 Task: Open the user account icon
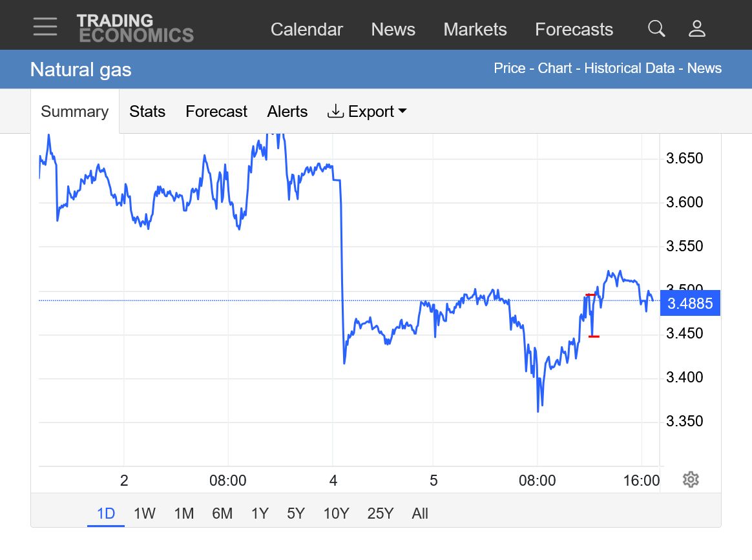[697, 28]
